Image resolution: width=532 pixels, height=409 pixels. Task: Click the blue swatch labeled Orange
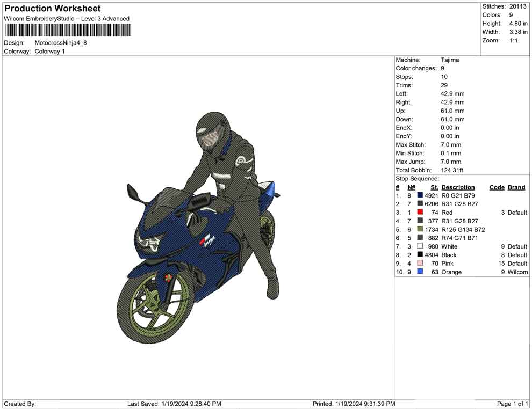click(420, 272)
